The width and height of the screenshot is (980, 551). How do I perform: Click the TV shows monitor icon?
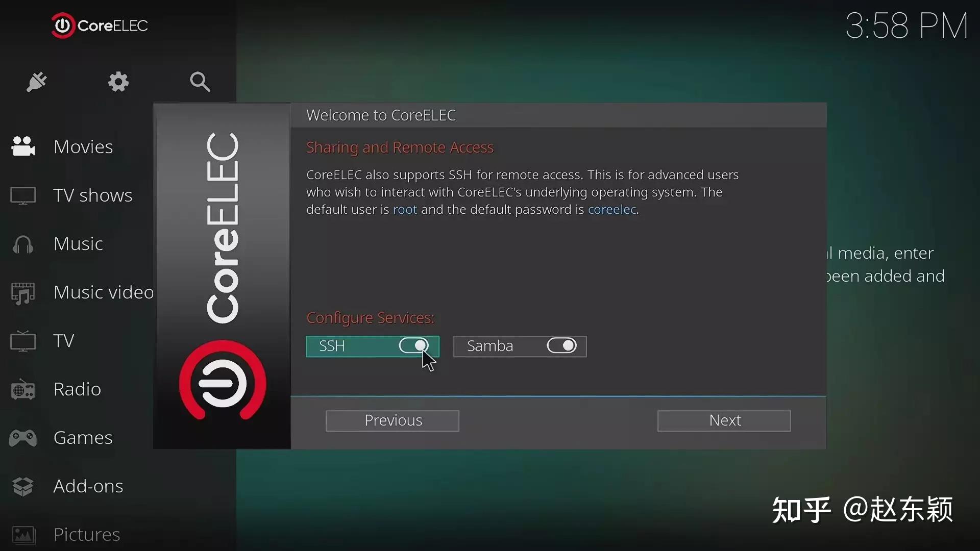pyautogui.click(x=23, y=195)
